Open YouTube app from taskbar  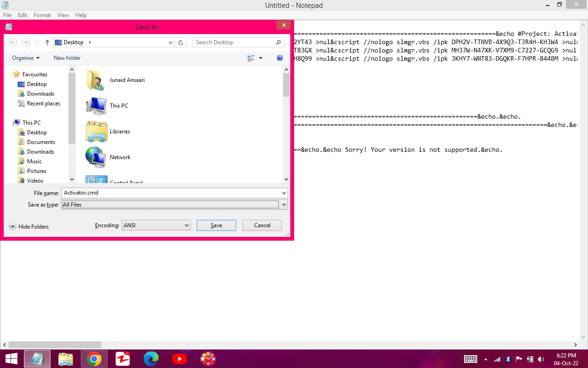(180, 359)
